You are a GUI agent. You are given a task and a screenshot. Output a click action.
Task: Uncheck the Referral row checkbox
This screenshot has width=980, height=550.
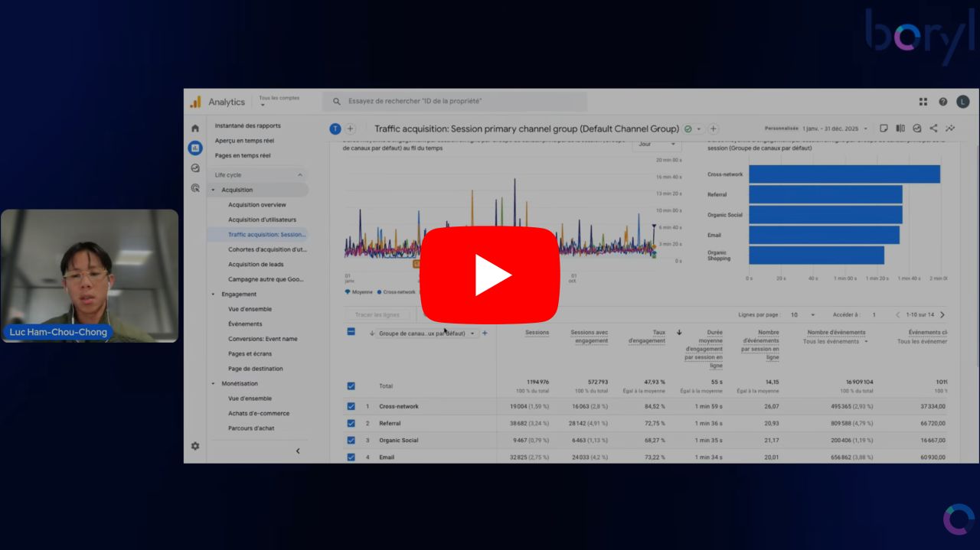351,423
